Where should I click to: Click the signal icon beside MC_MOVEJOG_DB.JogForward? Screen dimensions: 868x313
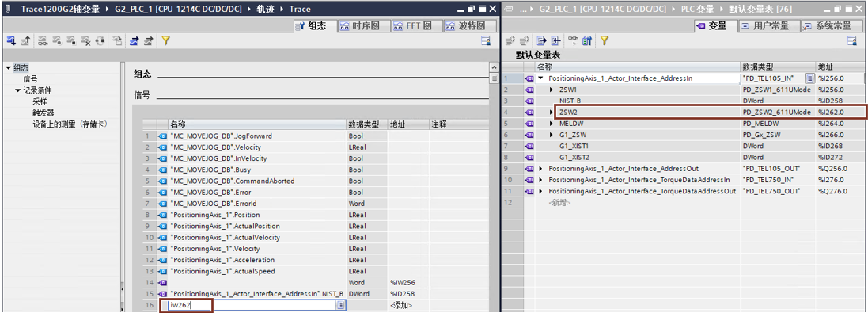163,136
